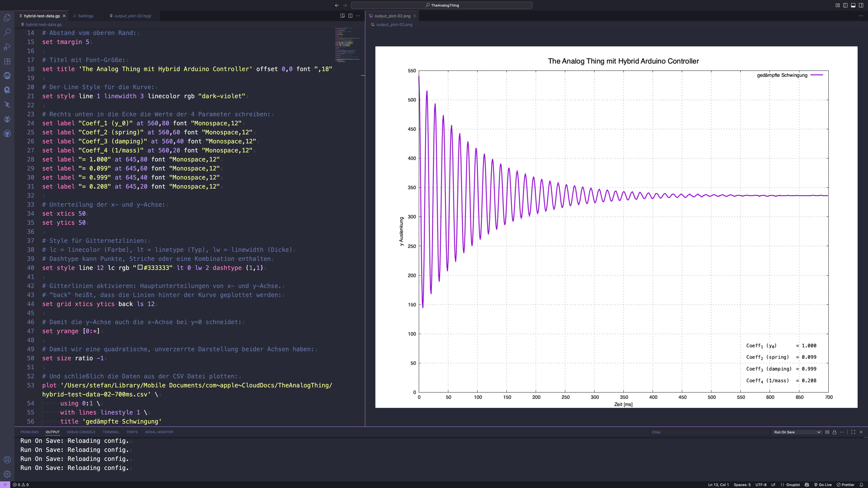This screenshot has width=868, height=488.
Task: Open the Run and Debug view
Action: click(x=7, y=47)
